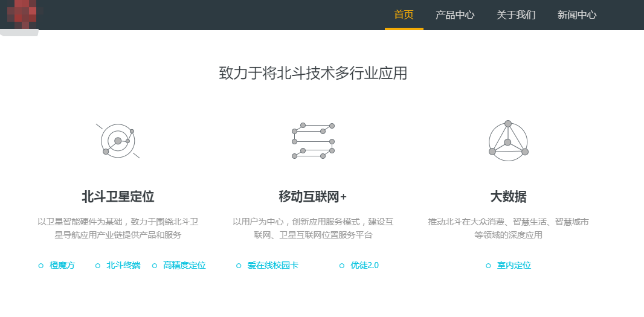This screenshot has height=317, width=644.
Task: Open the 新闻中心 navigation item
Action: click(x=577, y=15)
